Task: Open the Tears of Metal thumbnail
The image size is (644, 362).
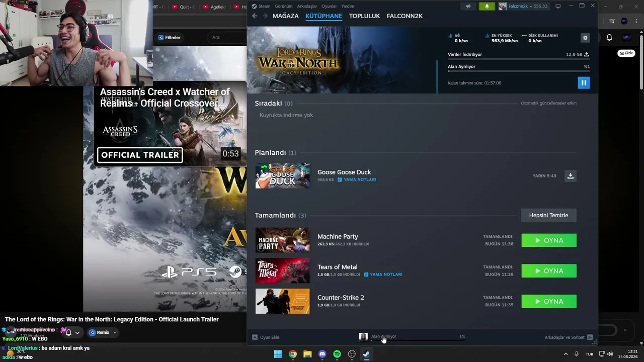Action: tap(282, 271)
